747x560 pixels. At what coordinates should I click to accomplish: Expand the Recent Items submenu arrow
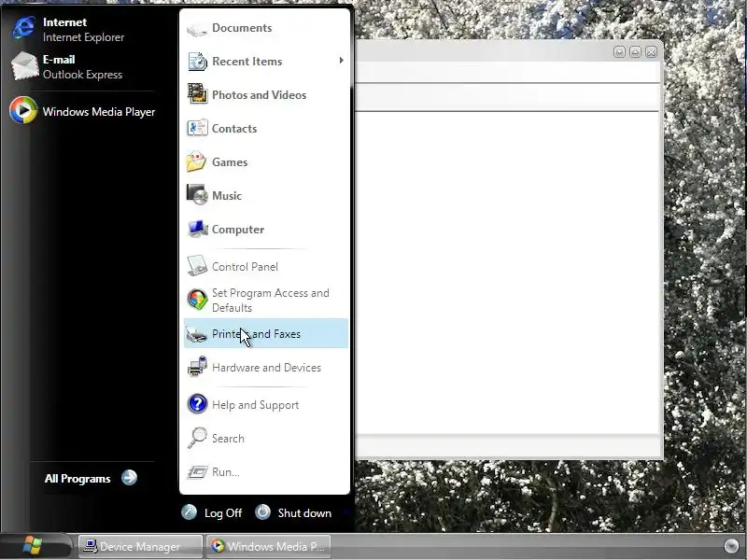pos(341,61)
